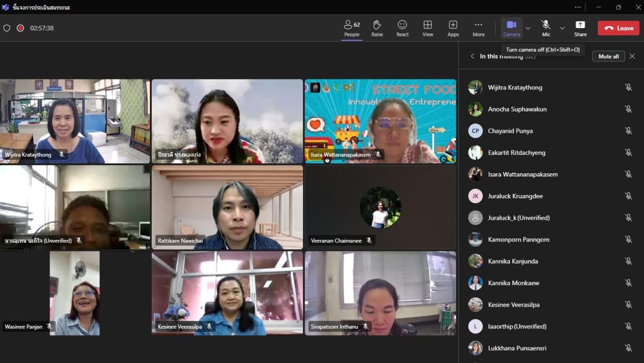Expand the mic options dropdown arrow
Viewport: 644px width, 363px height.
pos(562,28)
